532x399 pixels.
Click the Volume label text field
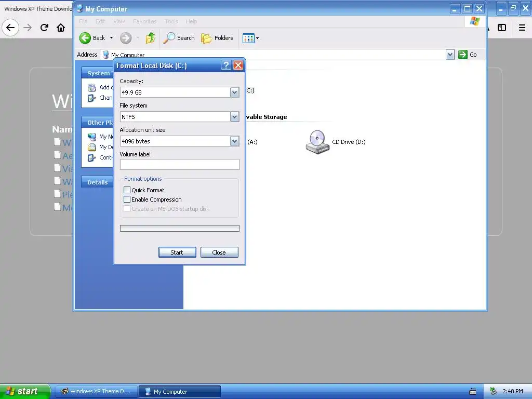[x=179, y=165]
